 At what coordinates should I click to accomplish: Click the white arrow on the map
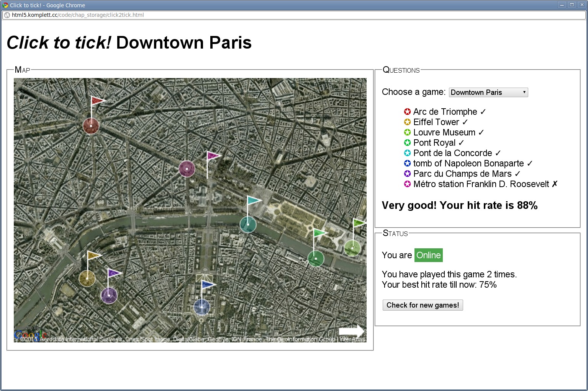click(x=351, y=331)
